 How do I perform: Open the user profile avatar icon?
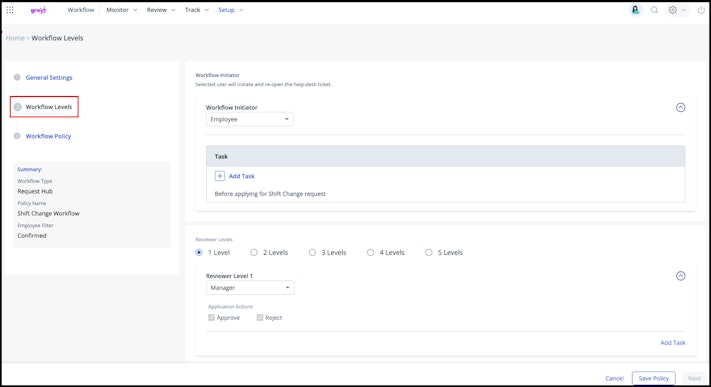(x=635, y=10)
